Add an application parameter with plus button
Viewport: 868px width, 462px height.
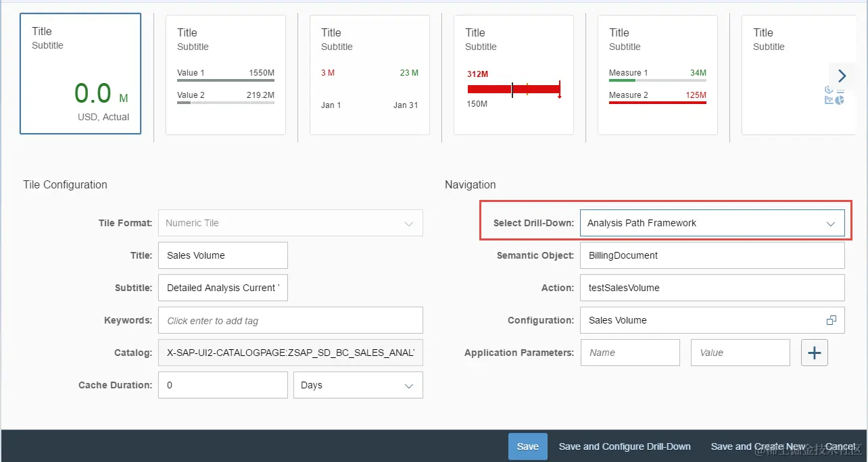(815, 353)
